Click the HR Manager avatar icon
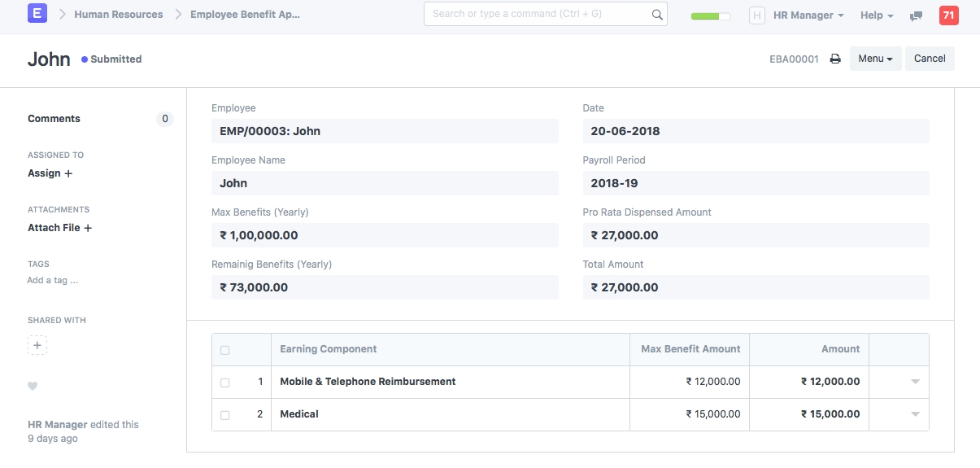Viewport: 980px width, 468px height. tap(757, 15)
